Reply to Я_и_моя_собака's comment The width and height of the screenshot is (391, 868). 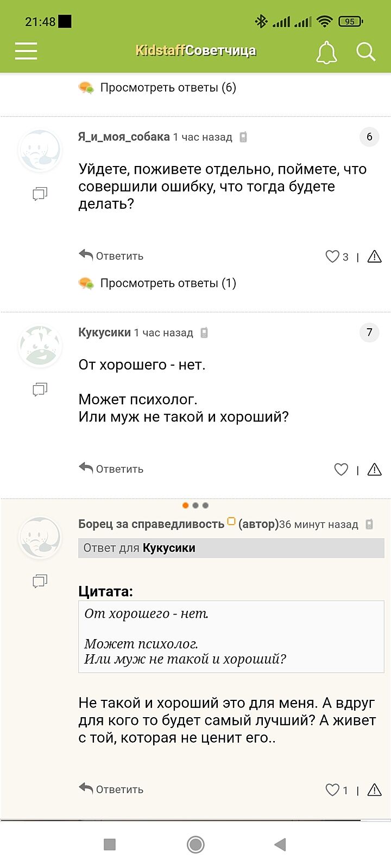pyautogui.click(x=111, y=256)
